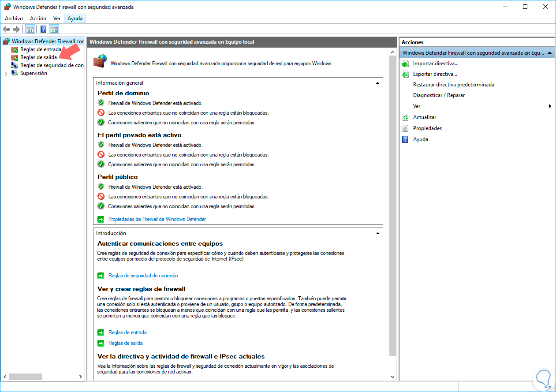Click Actualizar action
Image resolution: width=556 pixels, height=392 pixels.
(x=425, y=117)
